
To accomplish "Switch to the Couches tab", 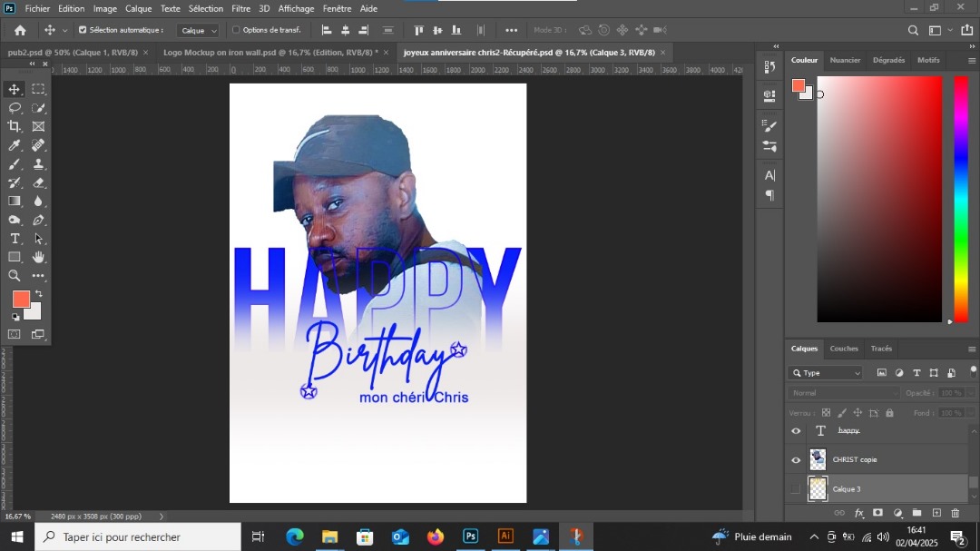I will coord(844,349).
